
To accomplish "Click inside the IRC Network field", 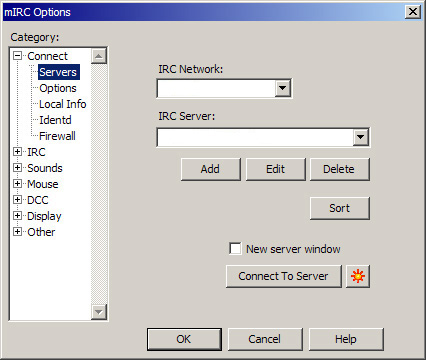I will click(216, 88).
